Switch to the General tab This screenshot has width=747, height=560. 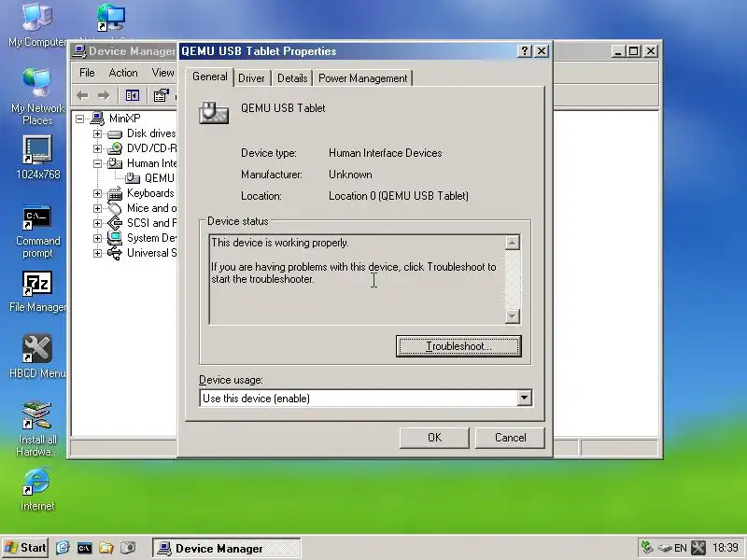coord(209,77)
